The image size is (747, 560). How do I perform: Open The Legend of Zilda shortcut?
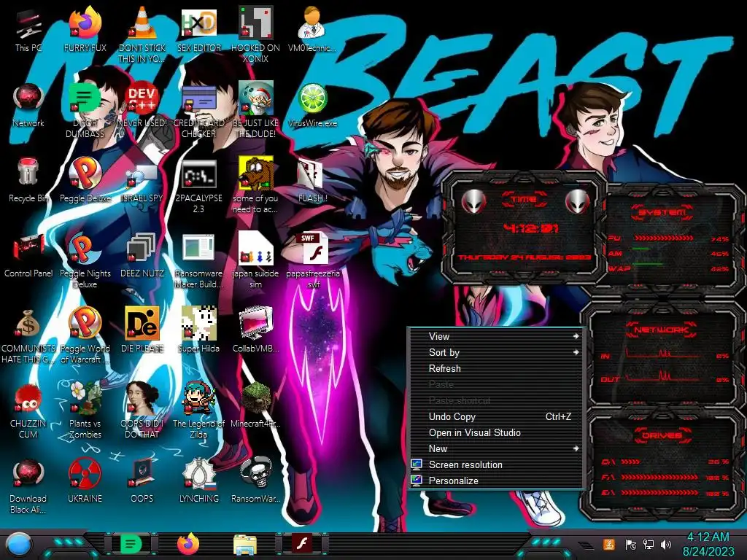[198, 411]
